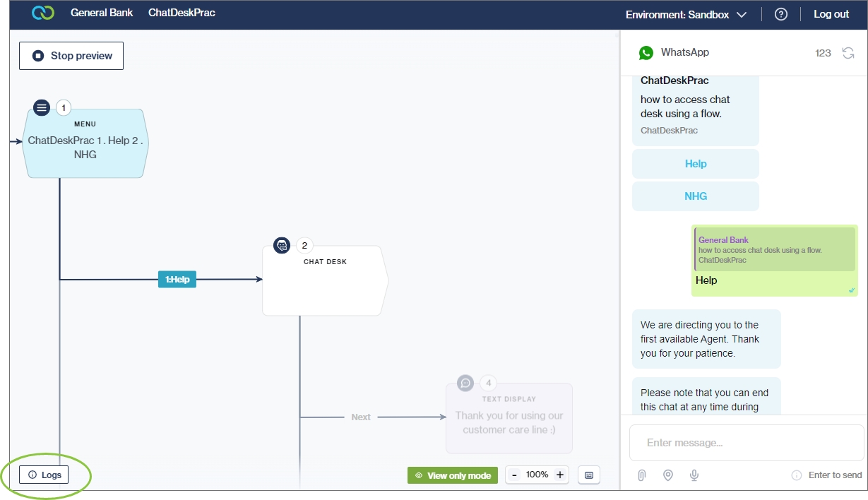Image resolution: width=868 pixels, height=500 pixels.
Task: Select the Help reply in chat
Action: point(695,164)
